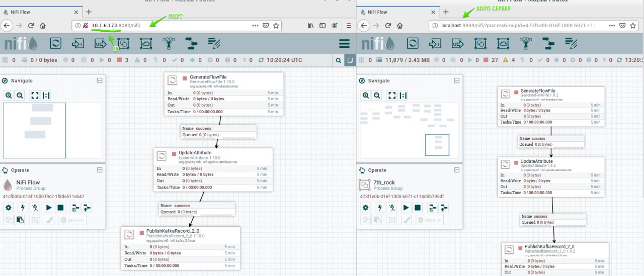Click the birdseye minimap in left window's Navigate panel
This screenshot has height=276, width=644.
pos(52,131)
